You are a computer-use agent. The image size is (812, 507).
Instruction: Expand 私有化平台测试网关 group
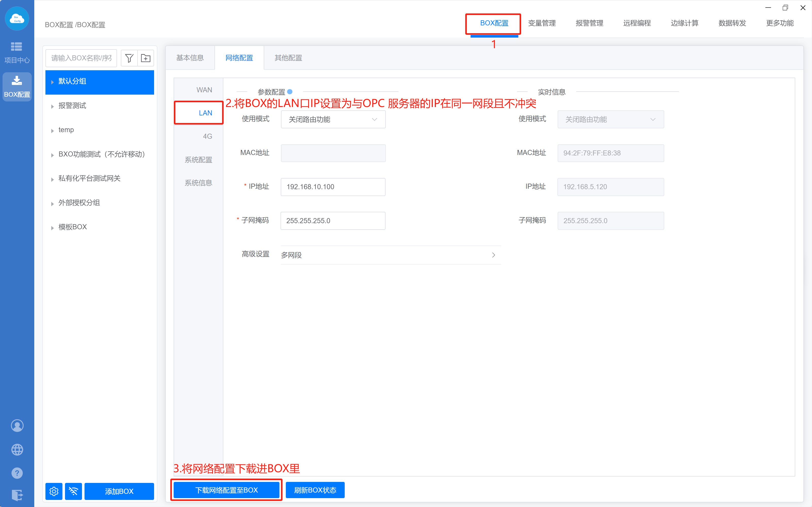pyautogui.click(x=52, y=179)
